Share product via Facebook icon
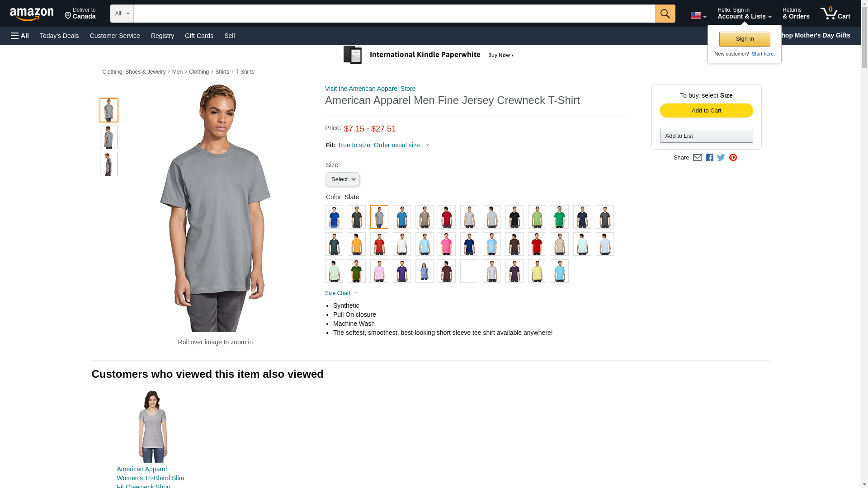This screenshot has width=868, height=488. coord(709,158)
